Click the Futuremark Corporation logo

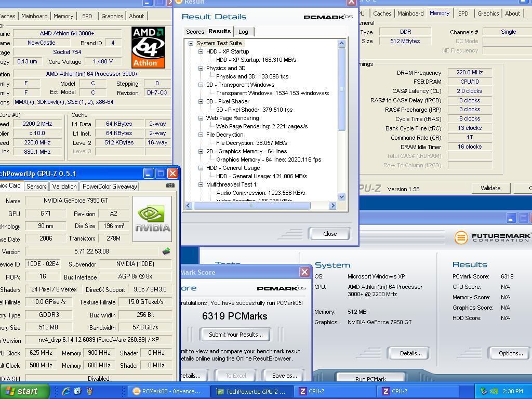pos(493,237)
